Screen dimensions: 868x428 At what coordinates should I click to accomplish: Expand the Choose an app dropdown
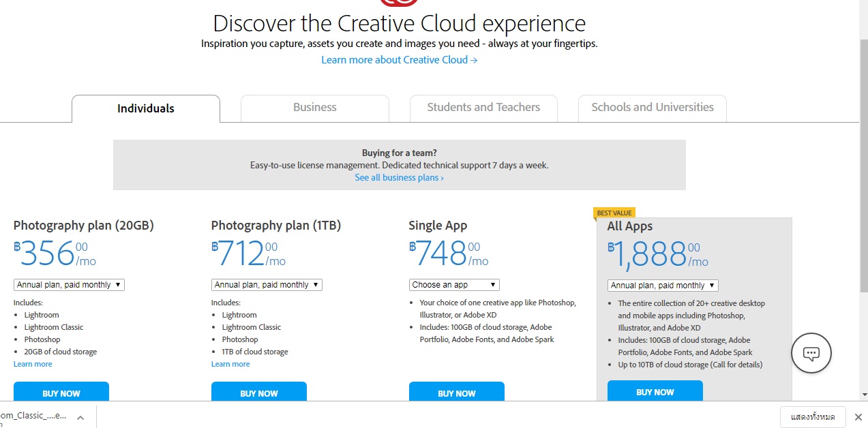pos(455,285)
